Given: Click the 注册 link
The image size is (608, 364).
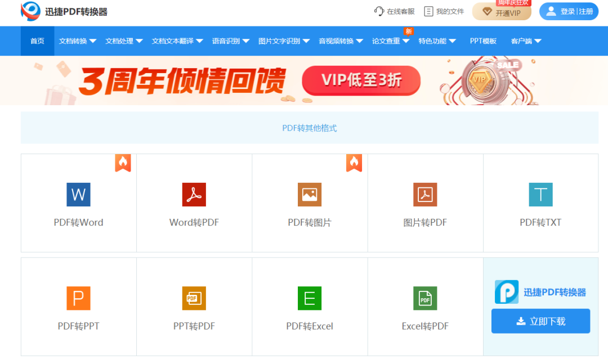Looking at the screenshot, I should 586,12.
